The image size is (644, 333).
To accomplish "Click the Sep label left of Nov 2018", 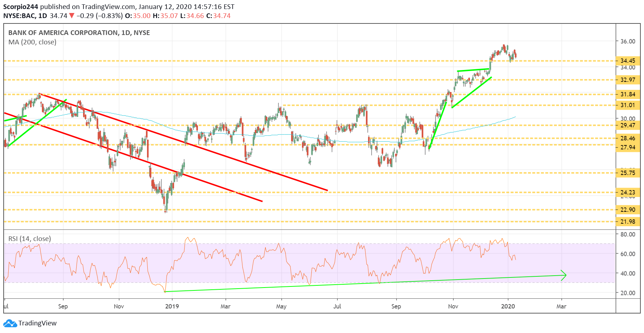I will pyautogui.click(x=63, y=306).
